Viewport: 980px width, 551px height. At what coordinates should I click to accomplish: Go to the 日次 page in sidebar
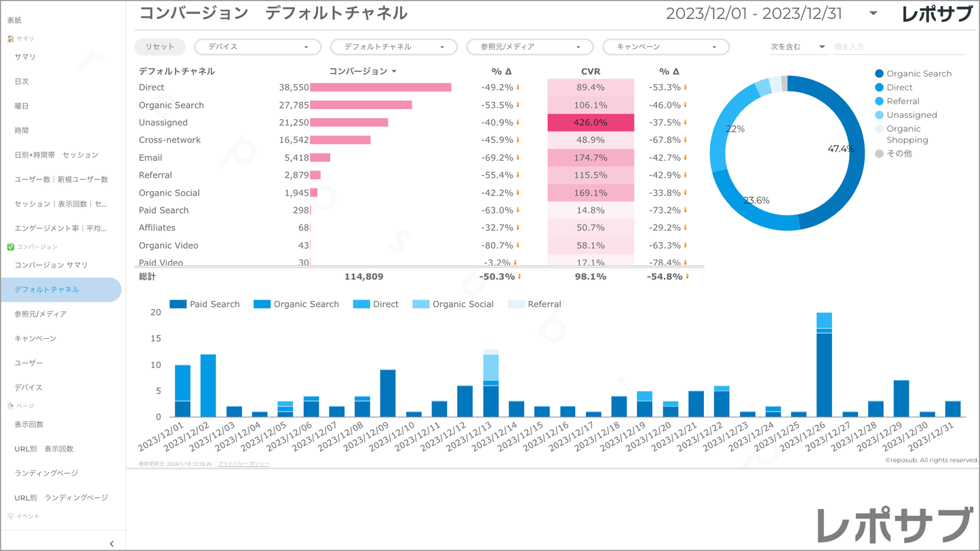click(22, 81)
